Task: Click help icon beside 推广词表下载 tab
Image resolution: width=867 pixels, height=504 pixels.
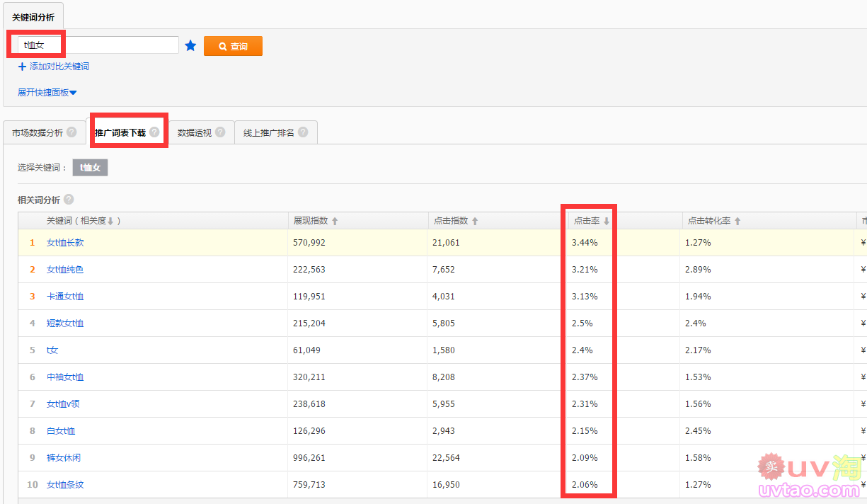Action: 154,132
